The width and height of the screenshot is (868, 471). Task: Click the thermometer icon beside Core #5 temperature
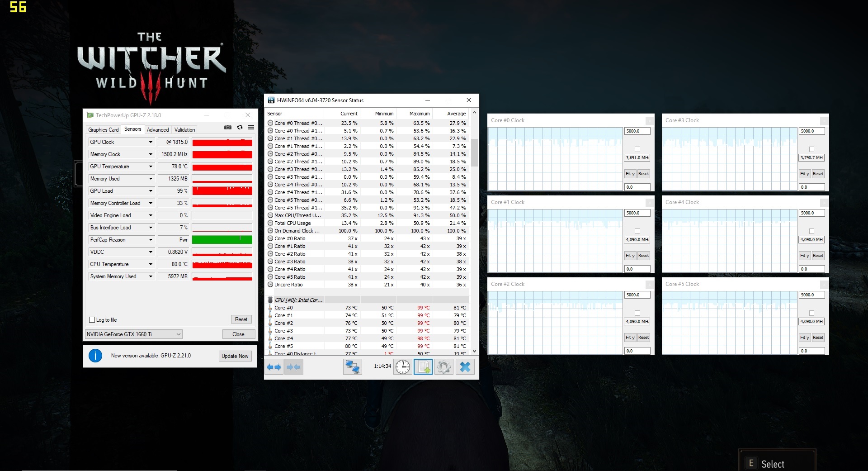[270, 346]
